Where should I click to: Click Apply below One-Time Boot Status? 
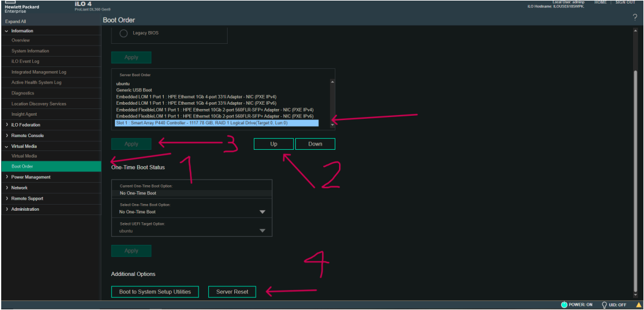131,251
